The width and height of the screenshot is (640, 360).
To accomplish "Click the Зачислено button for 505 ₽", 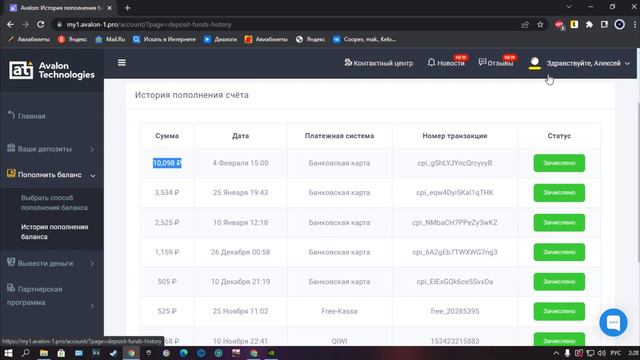I will 559,282.
